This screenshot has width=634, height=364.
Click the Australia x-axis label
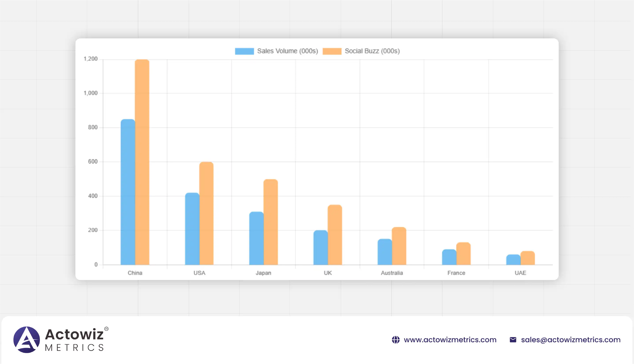[x=392, y=273]
